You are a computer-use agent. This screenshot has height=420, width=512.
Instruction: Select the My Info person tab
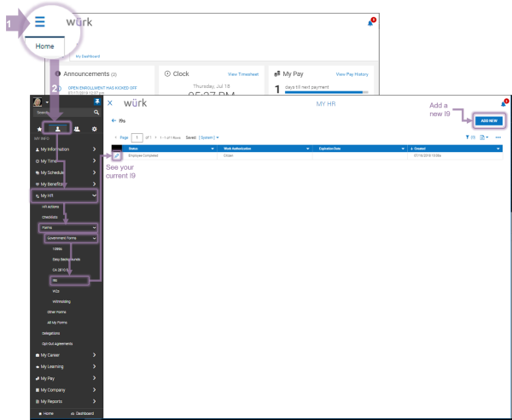pos(58,129)
